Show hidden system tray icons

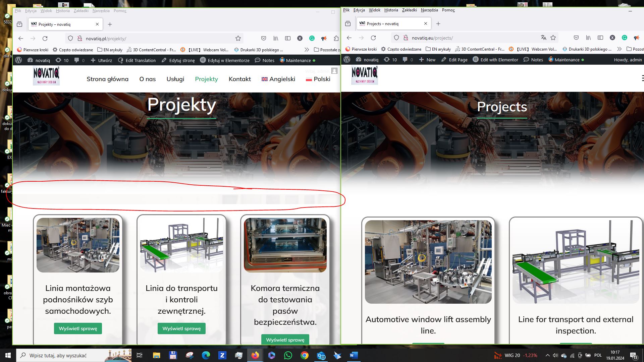547,355
